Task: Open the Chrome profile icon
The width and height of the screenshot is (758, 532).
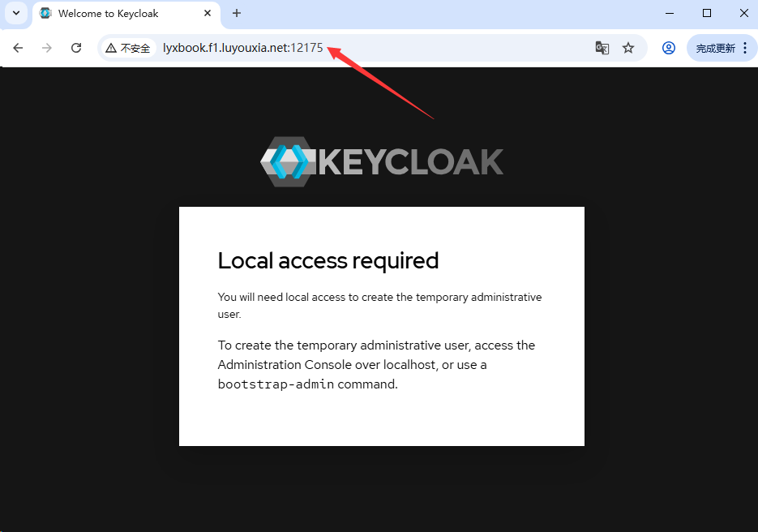Action: click(x=669, y=48)
